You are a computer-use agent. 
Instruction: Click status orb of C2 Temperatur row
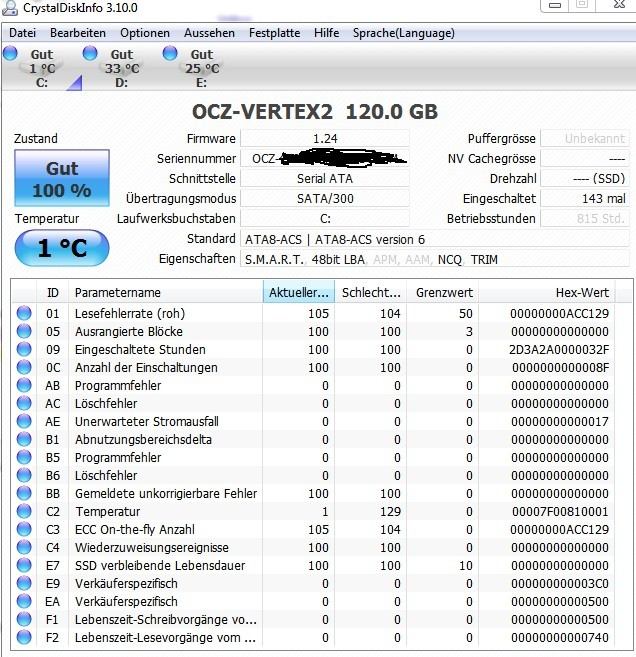pyautogui.click(x=24, y=511)
